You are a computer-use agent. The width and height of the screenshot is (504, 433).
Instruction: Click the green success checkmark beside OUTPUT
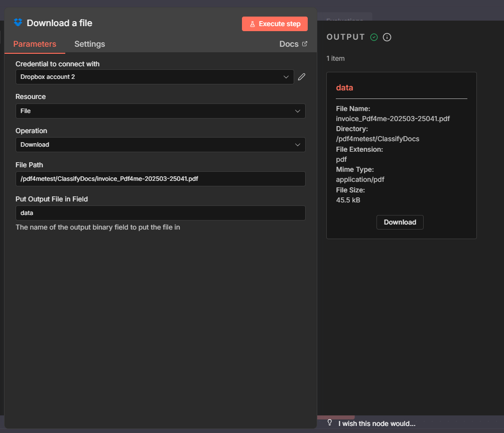click(x=374, y=37)
